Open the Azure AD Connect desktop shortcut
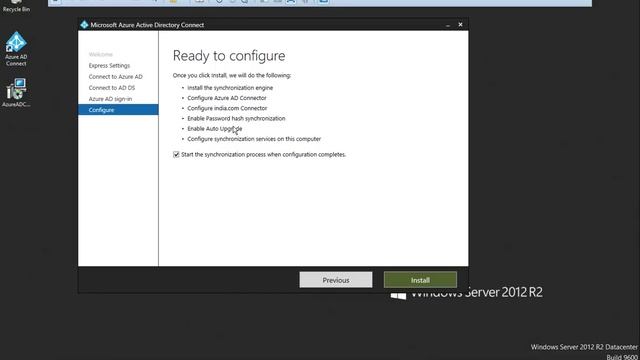Viewport: 640px width, 360px height. tap(16, 48)
